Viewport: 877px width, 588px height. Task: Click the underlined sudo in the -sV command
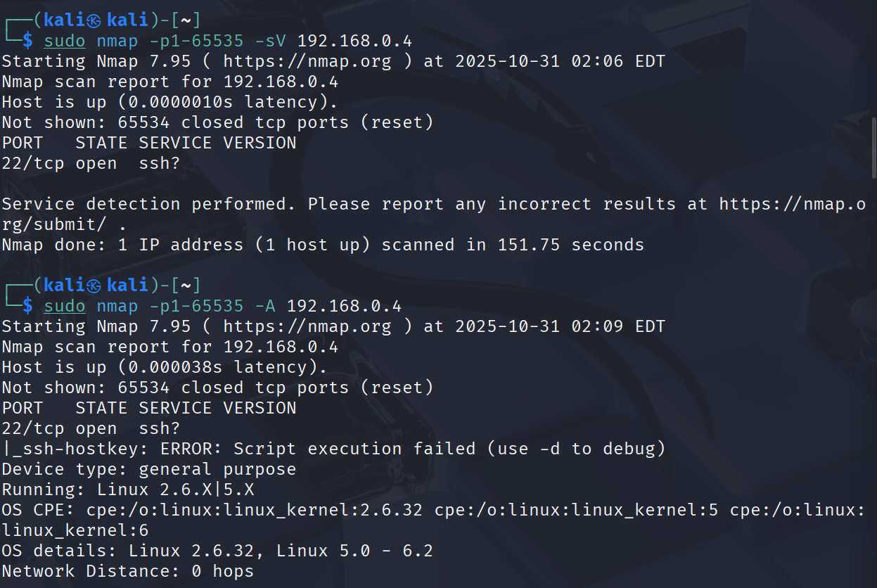tap(65, 40)
